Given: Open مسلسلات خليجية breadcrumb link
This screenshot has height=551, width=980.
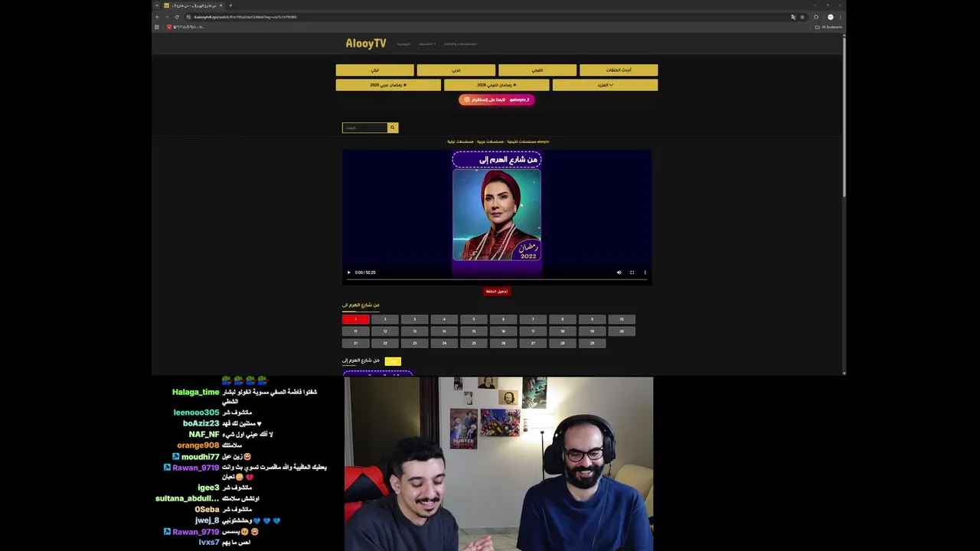Looking at the screenshot, I should pos(521,142).
